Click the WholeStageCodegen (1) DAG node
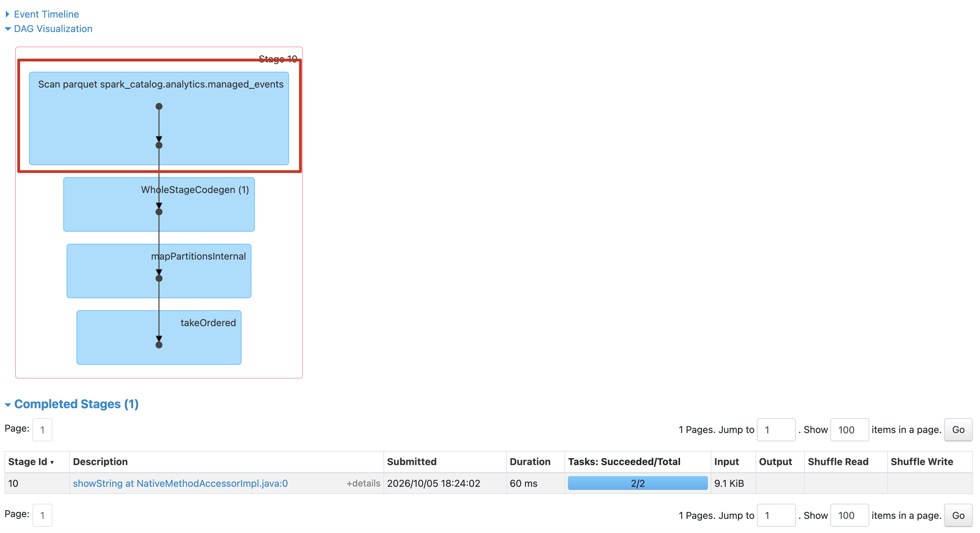 [x=159, y=204]
